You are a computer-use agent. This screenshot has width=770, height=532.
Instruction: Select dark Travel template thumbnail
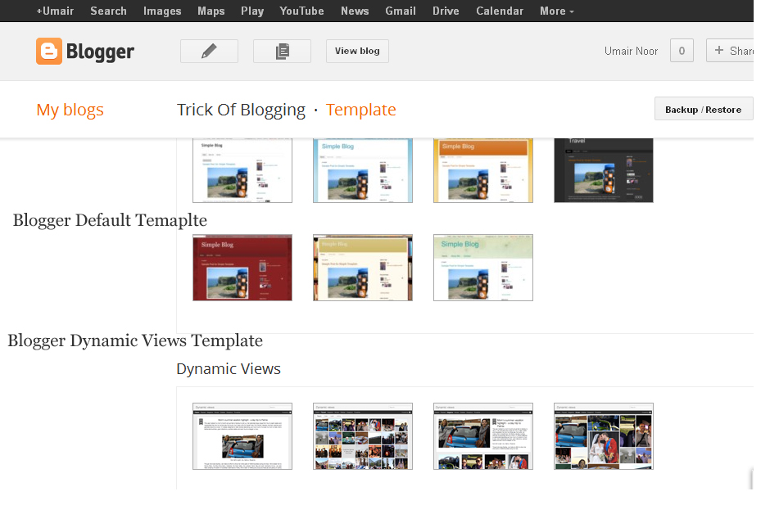coord(604,170)
